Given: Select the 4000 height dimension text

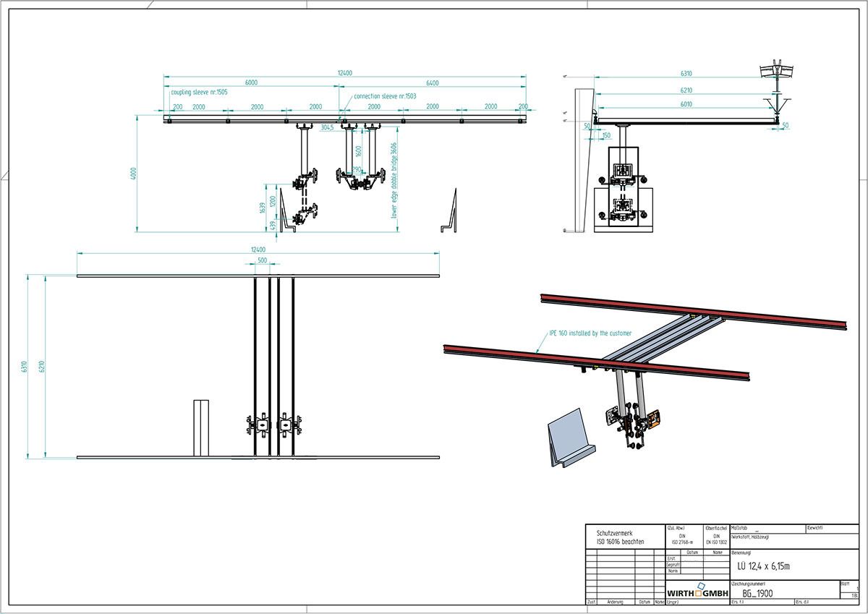Looking at the screenshot, I should point(134,174).
